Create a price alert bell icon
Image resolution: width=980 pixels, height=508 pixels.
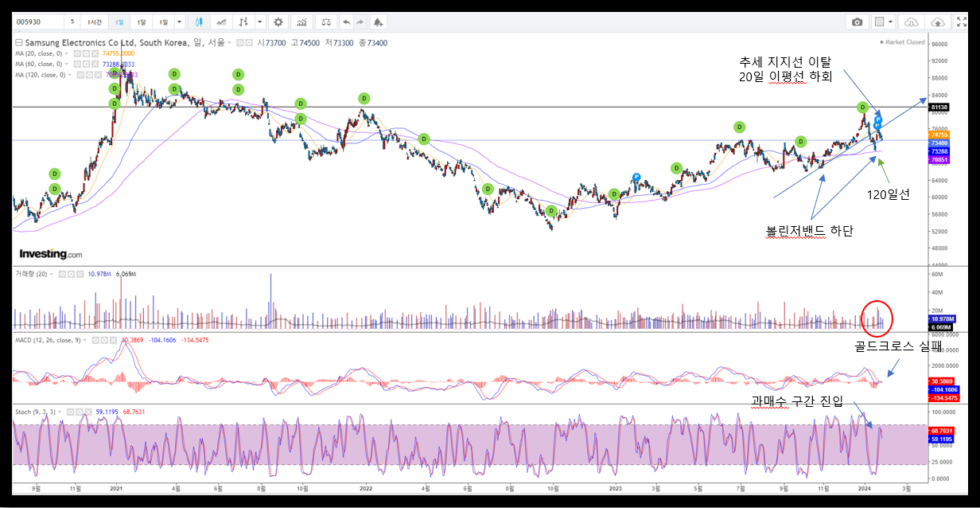(378, 22)
